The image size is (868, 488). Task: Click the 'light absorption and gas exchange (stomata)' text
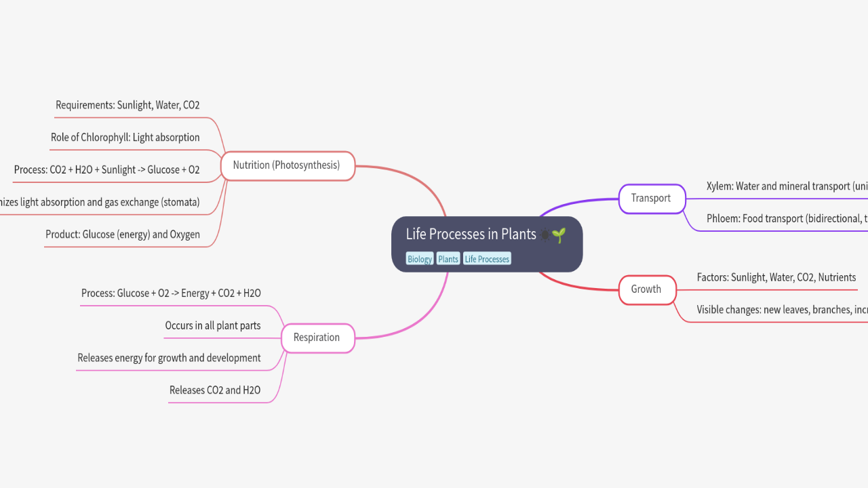tap(100, 202)
